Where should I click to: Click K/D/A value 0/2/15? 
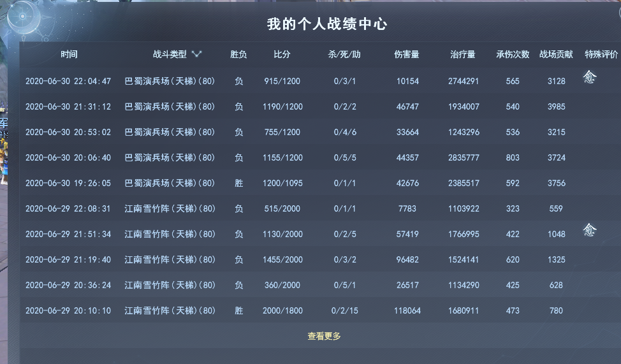click(344, 311)
